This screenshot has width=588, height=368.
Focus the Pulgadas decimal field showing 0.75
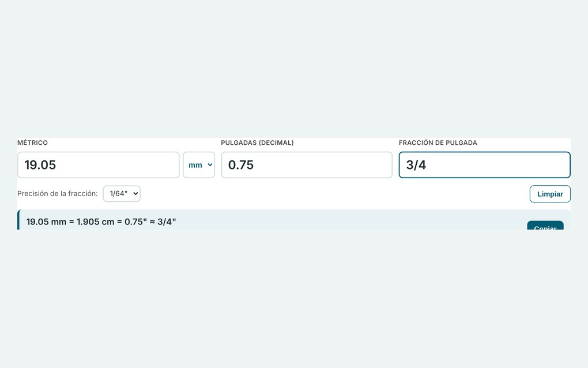[x=307, y=165]
